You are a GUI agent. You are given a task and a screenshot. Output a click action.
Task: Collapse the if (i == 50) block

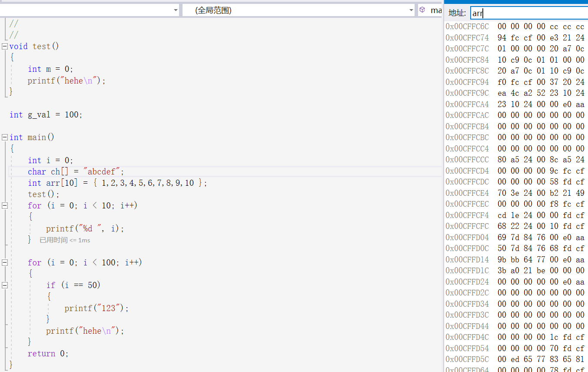click(x=4, y=285)
